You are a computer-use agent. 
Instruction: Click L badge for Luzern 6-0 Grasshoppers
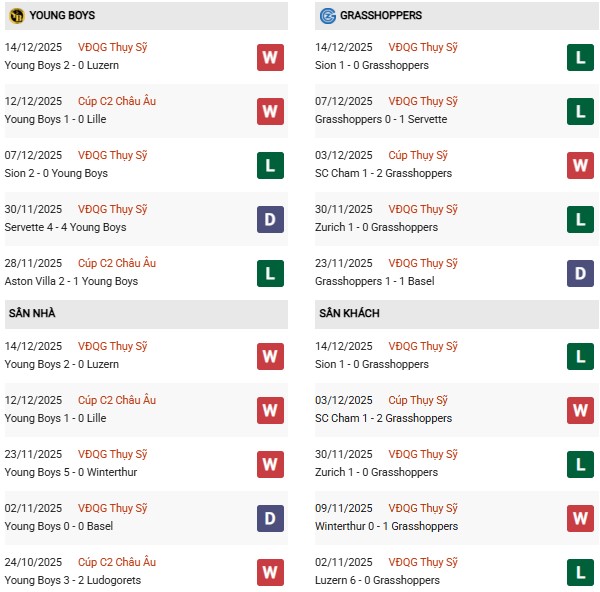click(580, 572)
